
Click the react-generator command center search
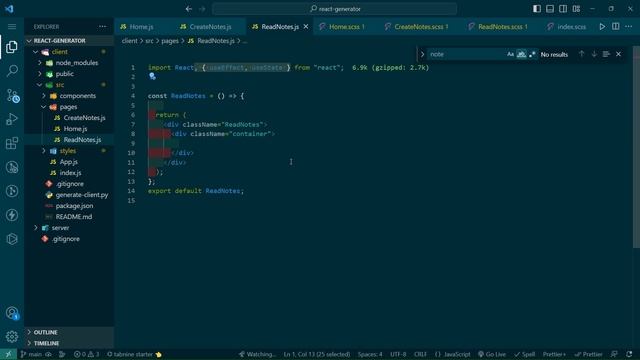click(334, 9)
